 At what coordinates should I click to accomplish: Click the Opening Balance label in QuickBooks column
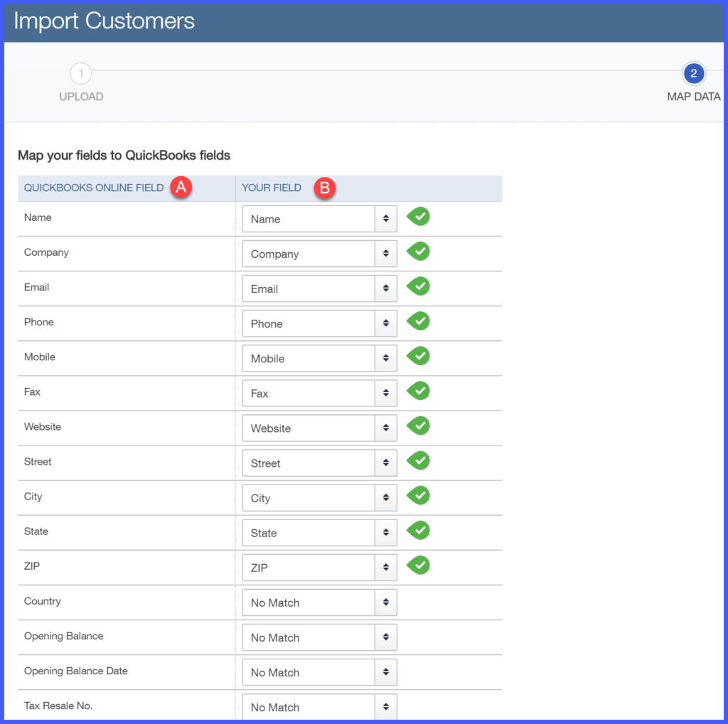[63, 636]
